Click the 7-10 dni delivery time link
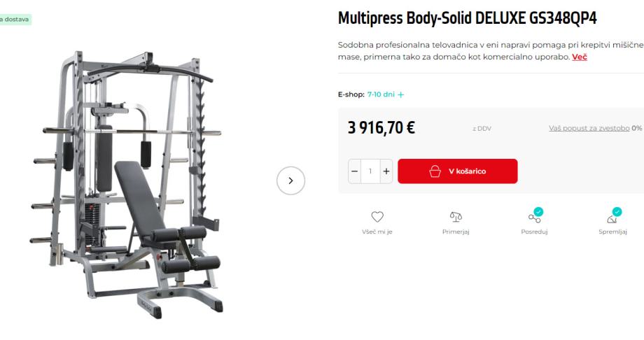This screenshot has width=644, height=340. [381, 94]
